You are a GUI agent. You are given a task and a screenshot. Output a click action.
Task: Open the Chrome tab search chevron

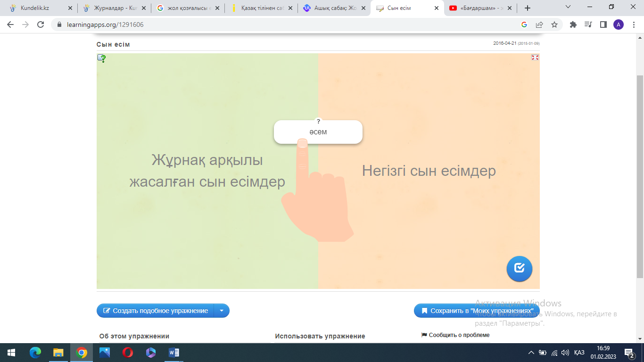pyautogui.click(x=568, y=7)
